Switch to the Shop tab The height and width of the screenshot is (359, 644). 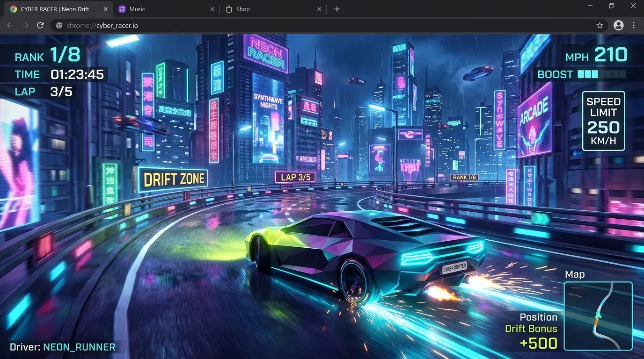(x=273, y=9)
